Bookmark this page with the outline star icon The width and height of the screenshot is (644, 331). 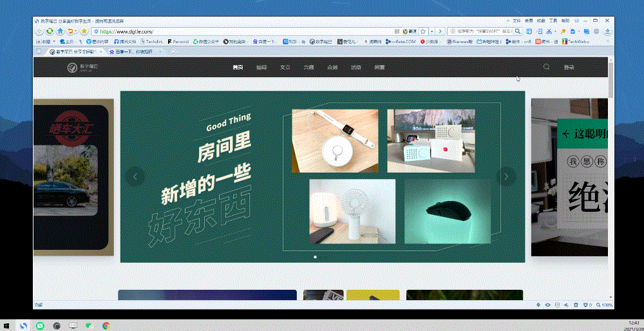pyautogui.click(x=422, y=31)
